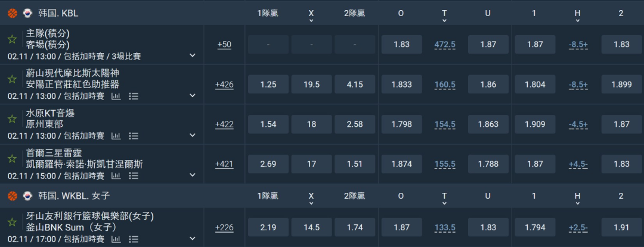Star the 首爾三星雷霆 match as favorite
644x247 pixels.
12,159
